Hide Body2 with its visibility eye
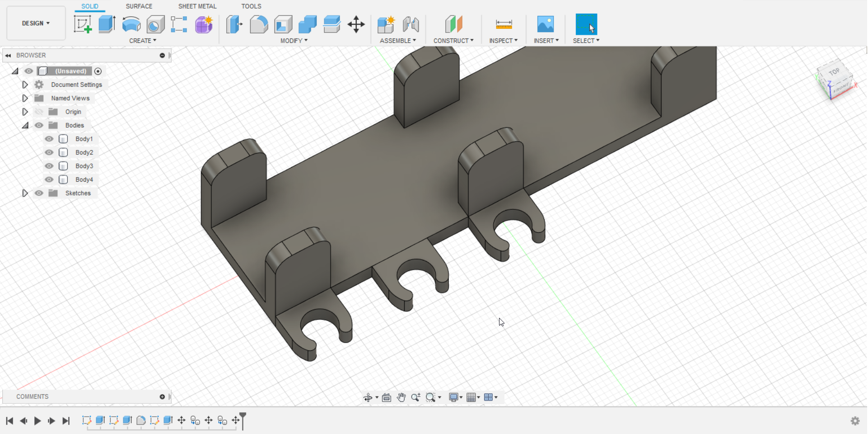 [x=48, y=152]
